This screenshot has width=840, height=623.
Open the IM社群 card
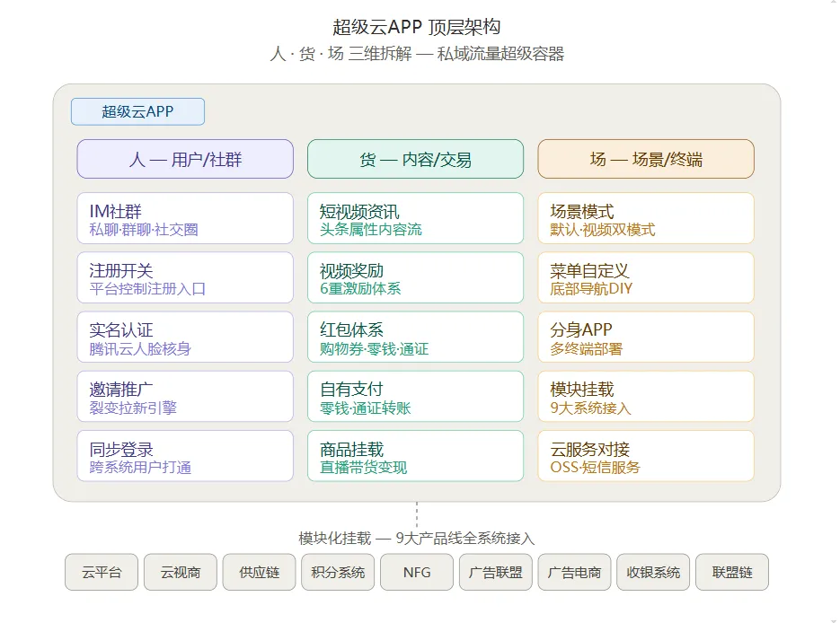[x=185, y=218]
